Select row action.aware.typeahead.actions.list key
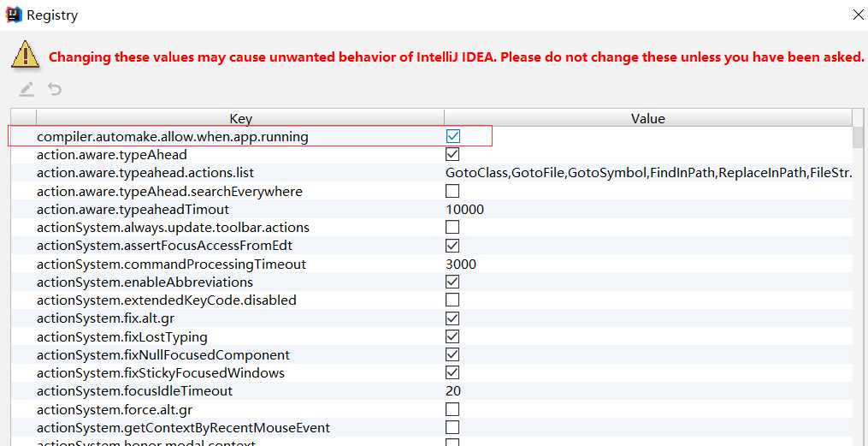Image resolution: width=868 pixels, height=446 pixels. (x=145, y=173)
